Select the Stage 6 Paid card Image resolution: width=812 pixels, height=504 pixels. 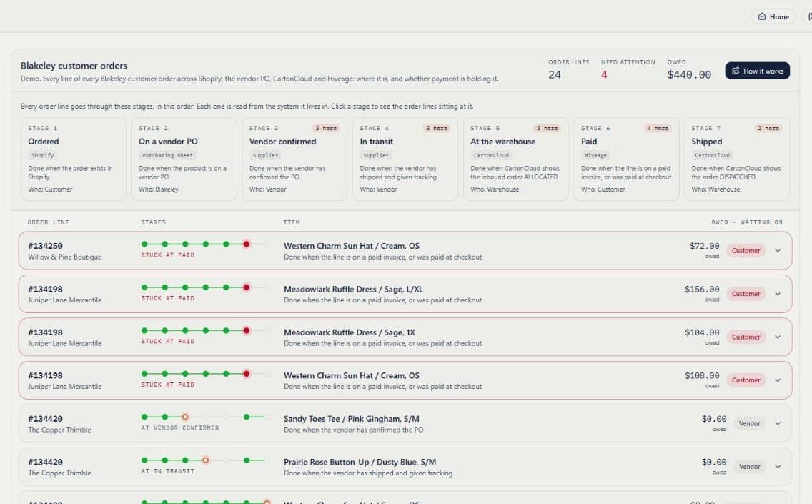[626, 159]
